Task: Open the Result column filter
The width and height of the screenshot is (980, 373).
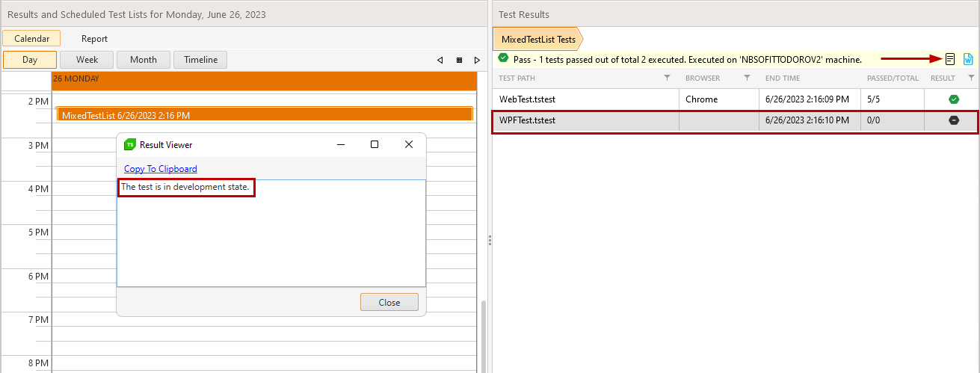Action: [971, 78]
